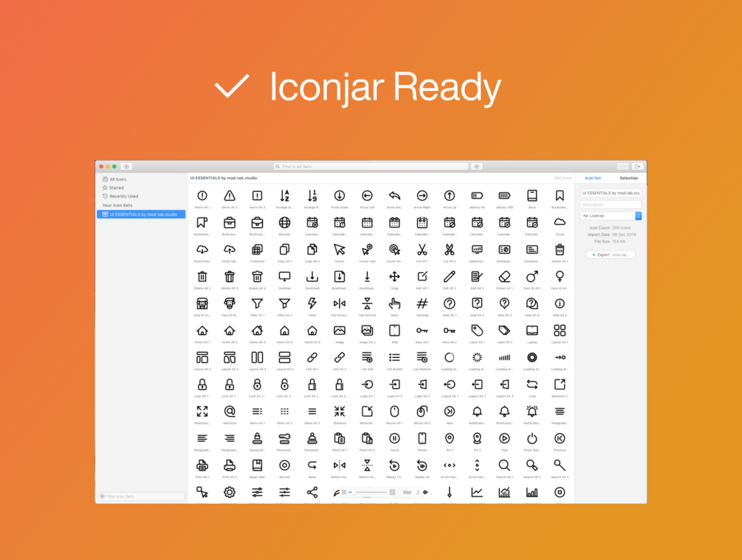The width and height of the screenshot is (742, 560).
Task: Click the 35pt size stepper arrows
Action: click(418, 492)
